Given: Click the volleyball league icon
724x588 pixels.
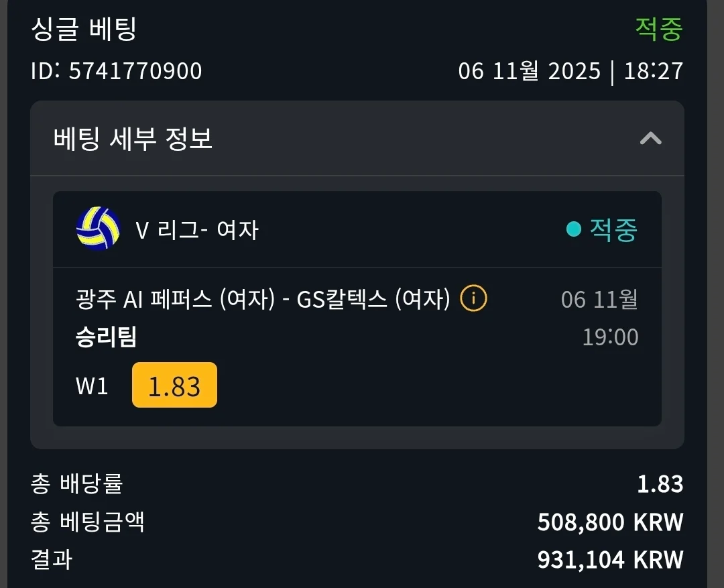Looking at the screenshot, I should (98, 229).
